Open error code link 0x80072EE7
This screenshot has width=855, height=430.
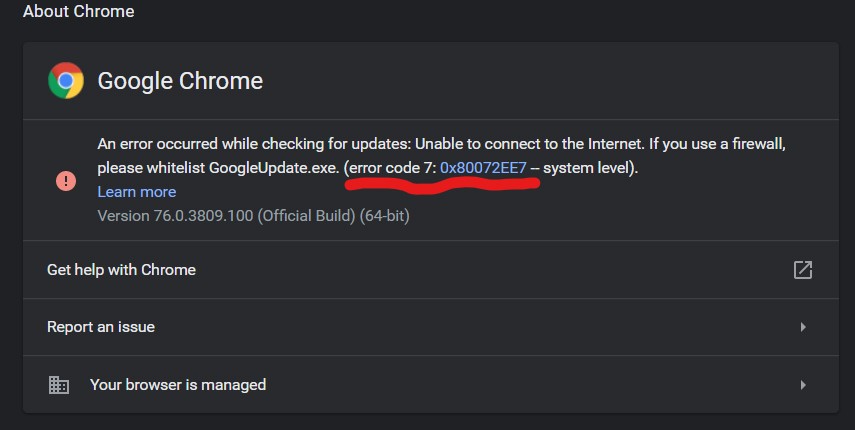[483, 168]
